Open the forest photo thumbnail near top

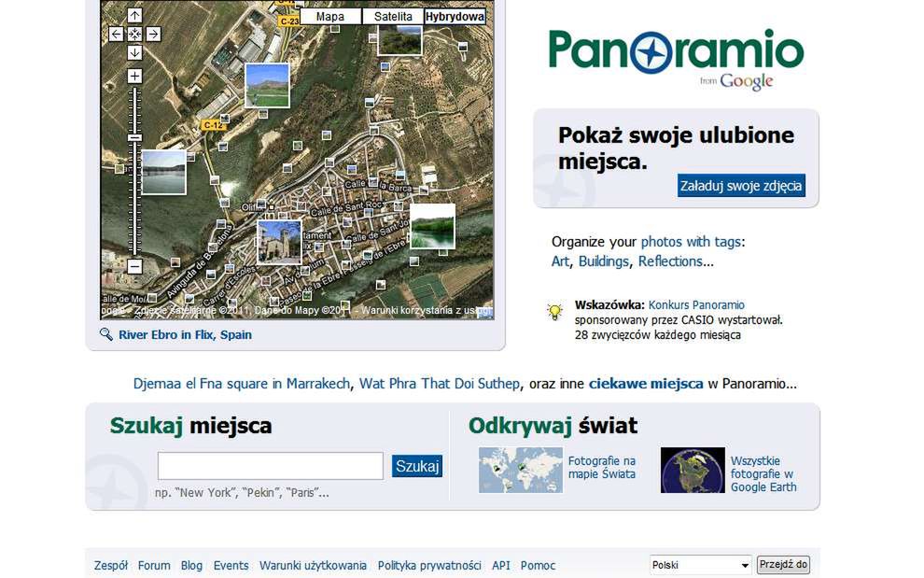400,40
